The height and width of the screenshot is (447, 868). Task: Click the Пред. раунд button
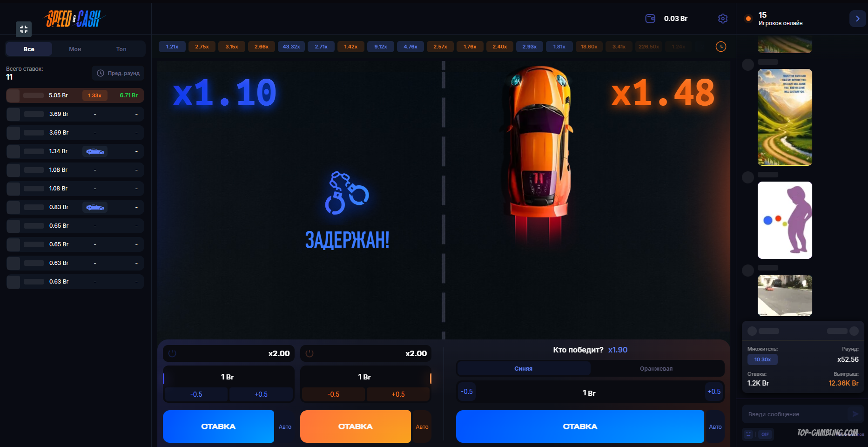[x=118, y=73]
